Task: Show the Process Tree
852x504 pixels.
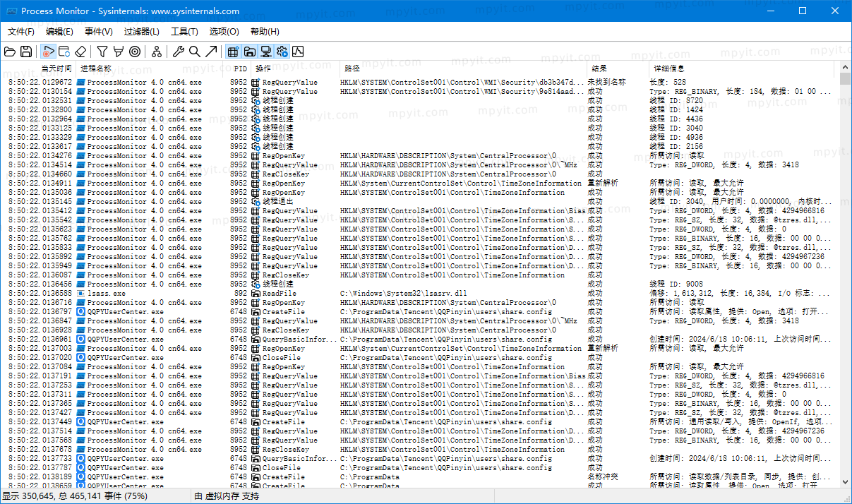Action: (x=157, y=52)
